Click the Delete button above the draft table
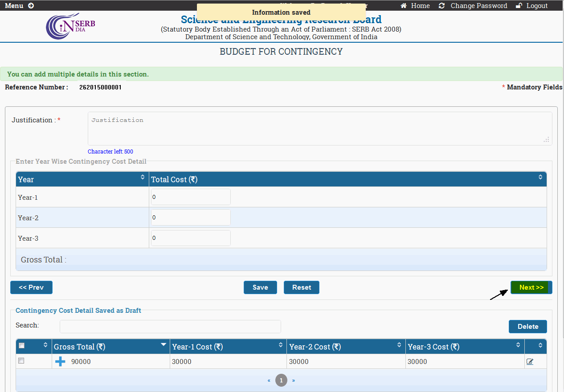 point(527,327)
